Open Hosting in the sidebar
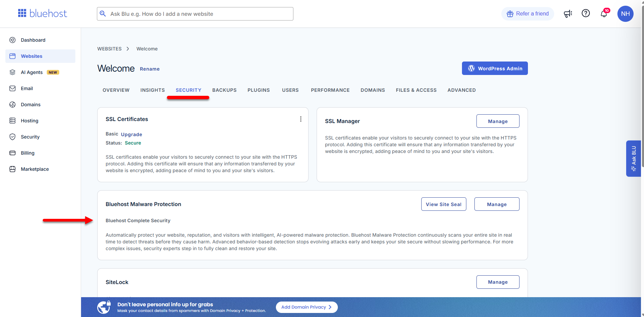The width and height of the screenshot is (644, 317). point(40,121)
